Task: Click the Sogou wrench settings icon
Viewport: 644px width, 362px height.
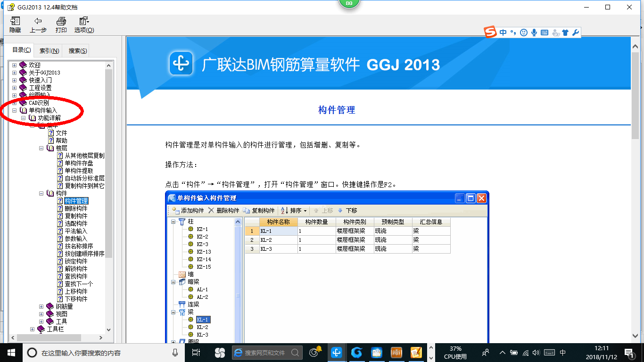Action: [575, 33]
